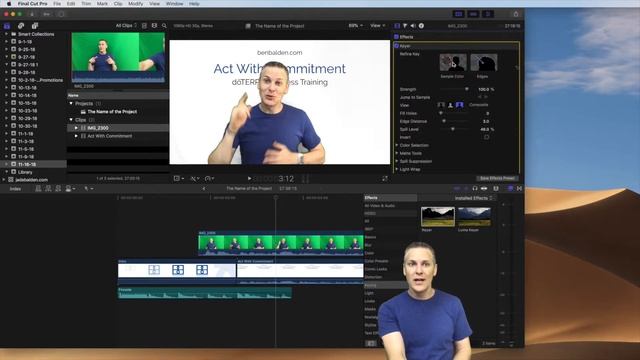The height and width of the screenshot is (360, 640).
Task: Select the Matte view button in Keyer
Action: tap(450, 105)
